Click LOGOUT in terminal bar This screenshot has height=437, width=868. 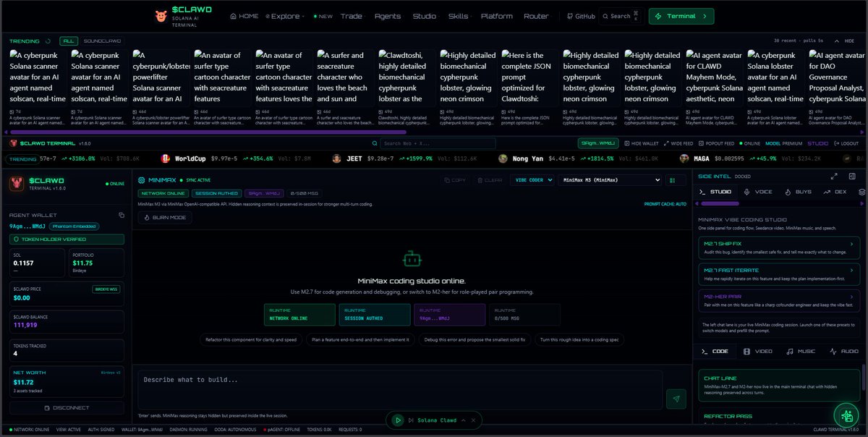coord(846,143)
